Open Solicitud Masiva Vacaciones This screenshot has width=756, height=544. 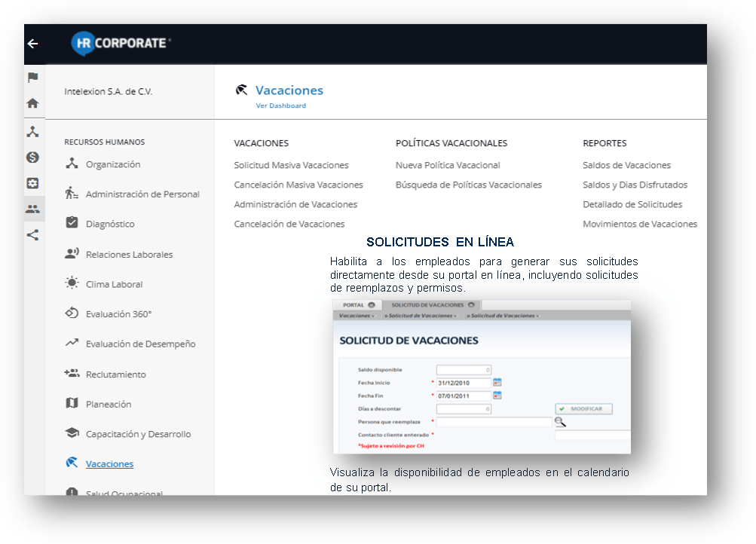pos(291,165)
